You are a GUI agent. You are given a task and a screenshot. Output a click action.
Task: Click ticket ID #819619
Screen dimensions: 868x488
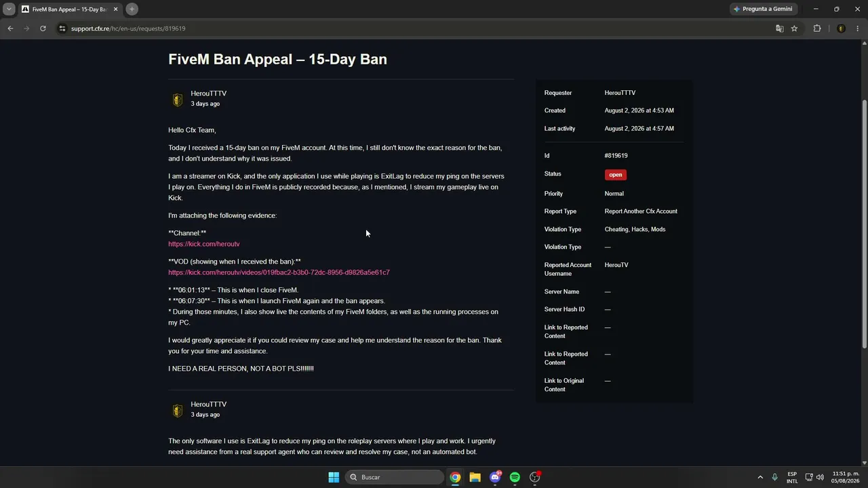[616, 156]
